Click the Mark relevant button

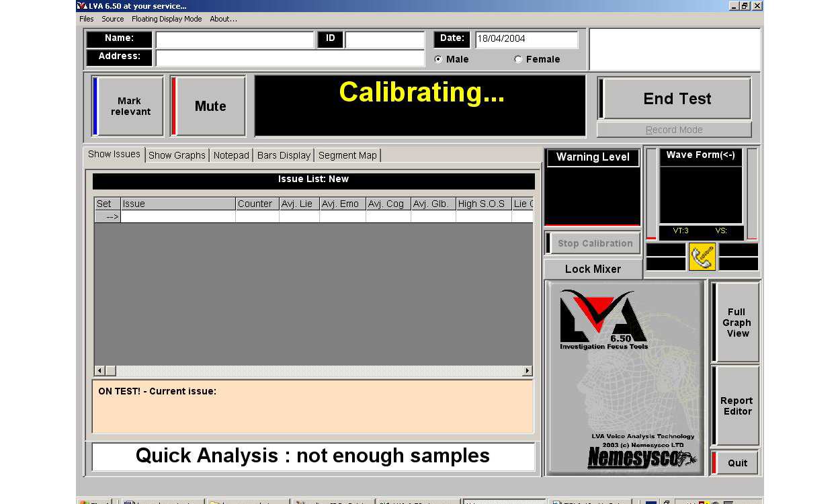pos(128,106)
